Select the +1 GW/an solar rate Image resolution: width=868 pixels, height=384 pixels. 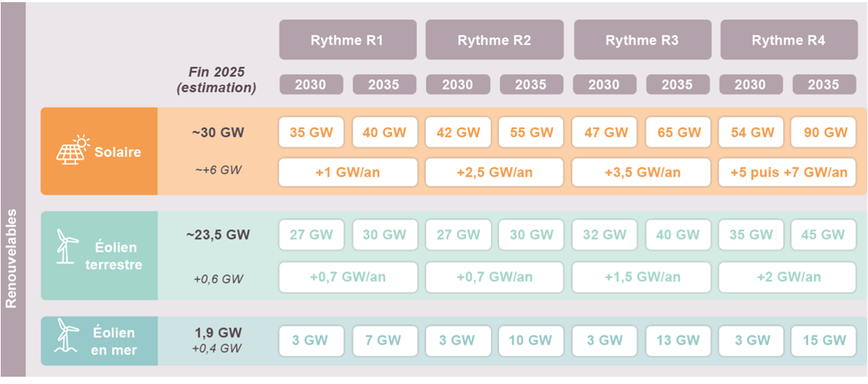(347, 173)
